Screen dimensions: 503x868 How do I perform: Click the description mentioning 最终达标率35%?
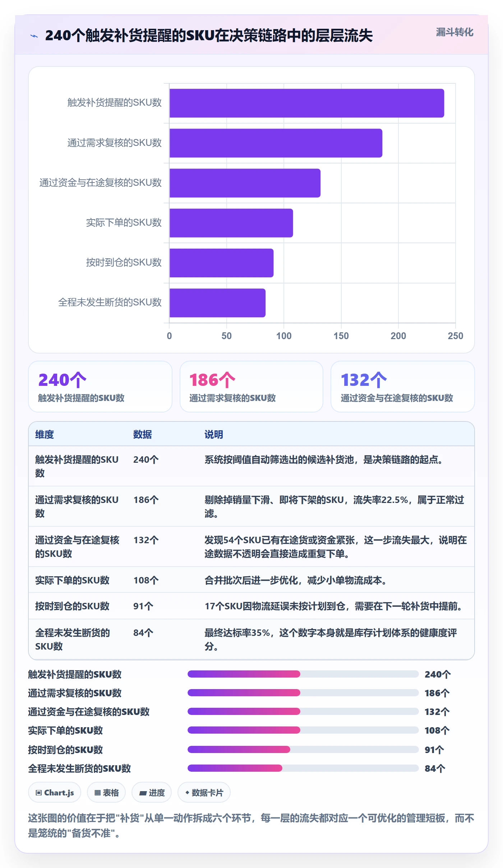331,640
